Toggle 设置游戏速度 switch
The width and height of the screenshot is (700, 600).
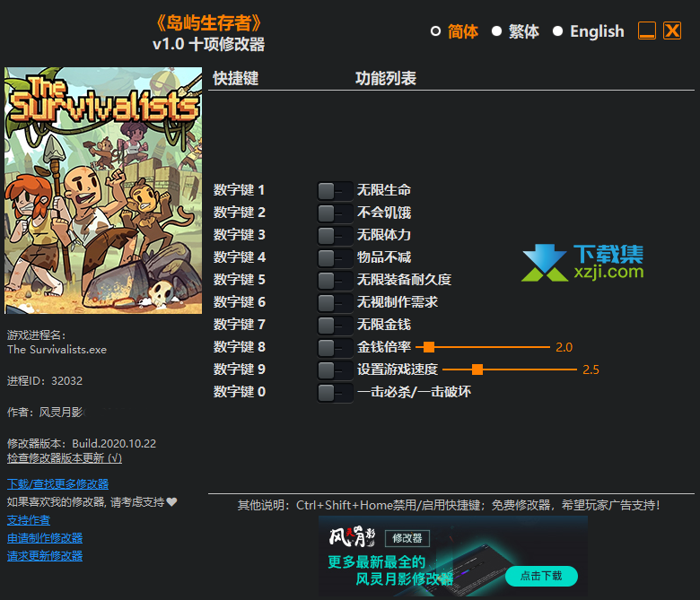[x=335, y=370]
